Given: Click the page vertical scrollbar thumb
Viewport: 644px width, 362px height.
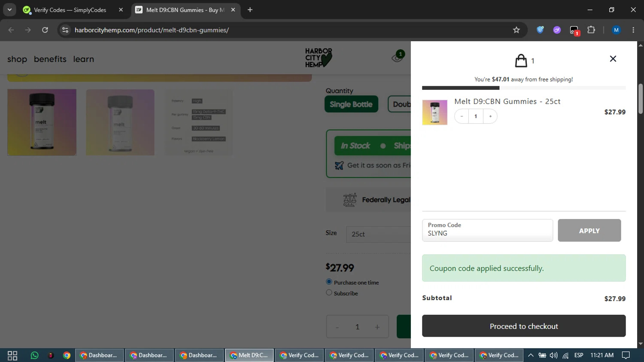Looking at the screenshot, I should (x=641, y=99).
